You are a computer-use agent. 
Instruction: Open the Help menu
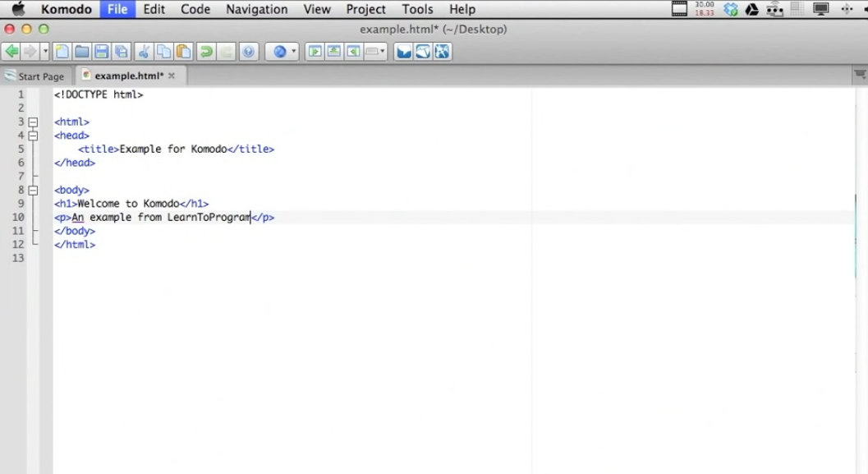click(x=462, y=9)
